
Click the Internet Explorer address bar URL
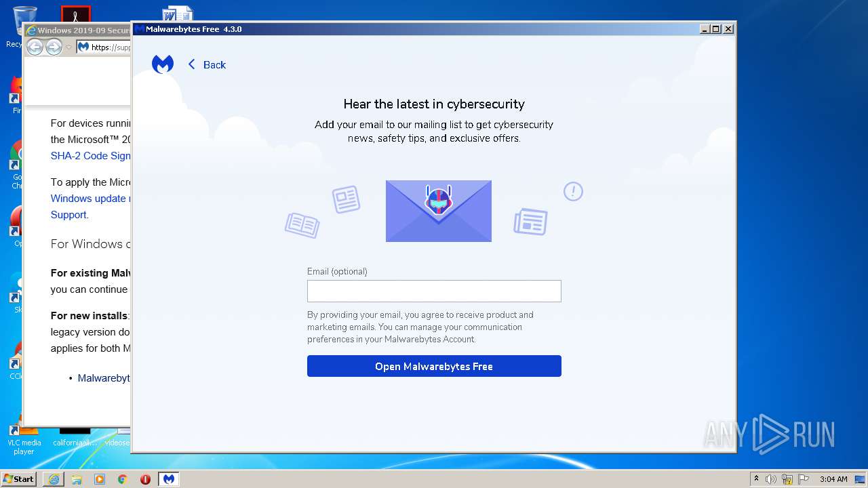click(111, 47)
